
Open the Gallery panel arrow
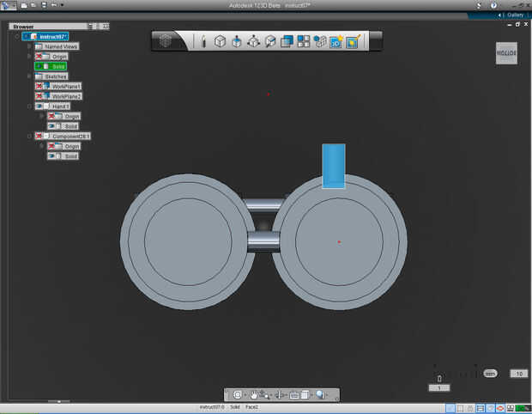[x=499, y=15]
